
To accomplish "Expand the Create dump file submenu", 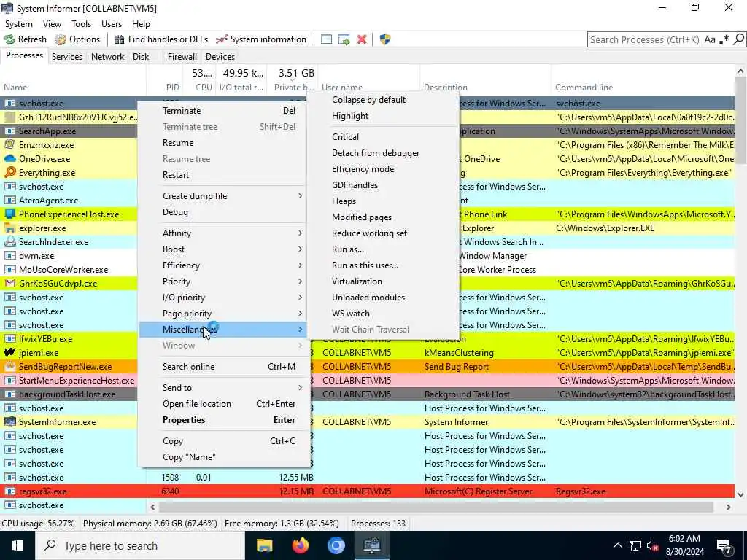I will click(223, 195).
